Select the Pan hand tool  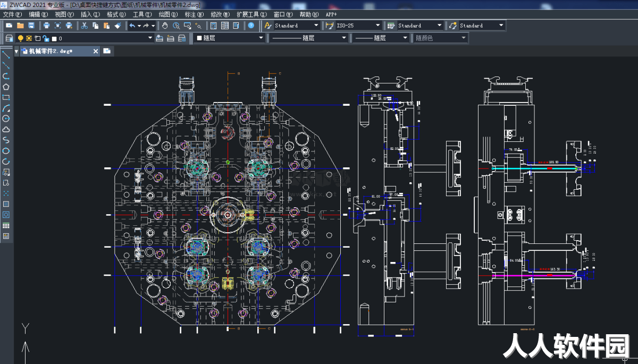tap(165, 26)
